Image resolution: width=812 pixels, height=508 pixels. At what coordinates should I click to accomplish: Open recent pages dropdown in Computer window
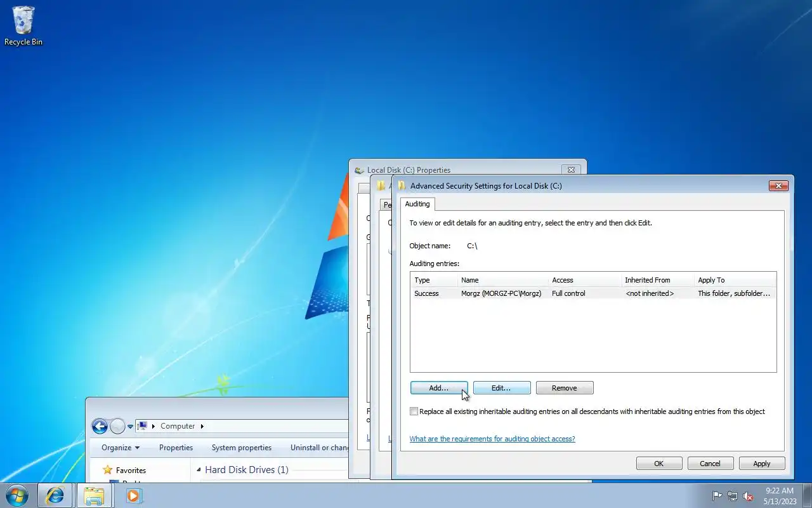point(130,427)
